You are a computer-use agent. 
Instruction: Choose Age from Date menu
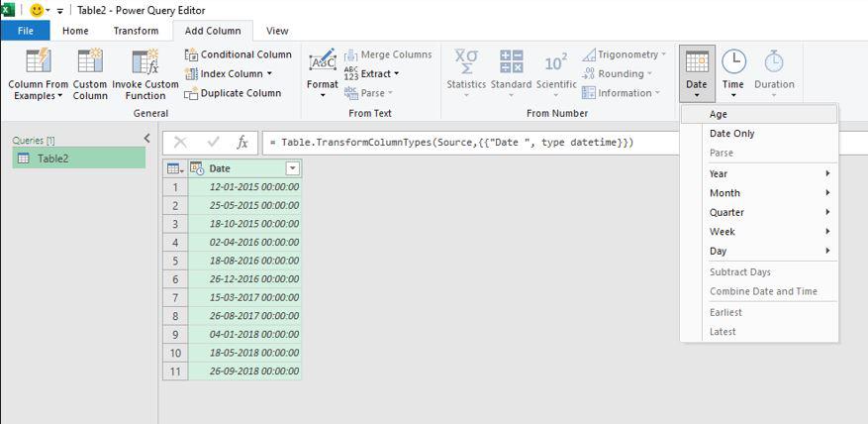click(x=759, y=115)
